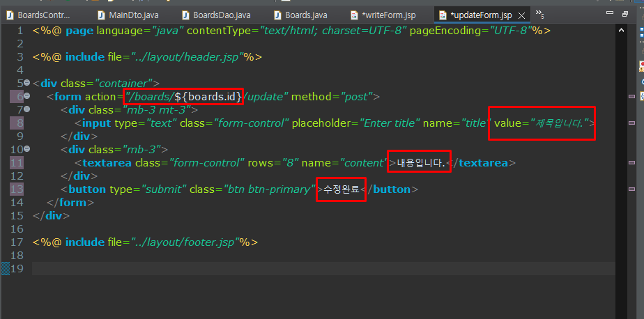This screenshot has width=644, height=319.
Task: Click "form-control" class on the textarea line
Action: pos(206,163)
